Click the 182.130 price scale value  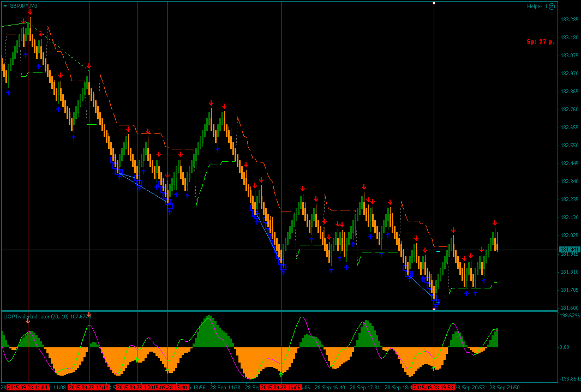coord(570,218)
